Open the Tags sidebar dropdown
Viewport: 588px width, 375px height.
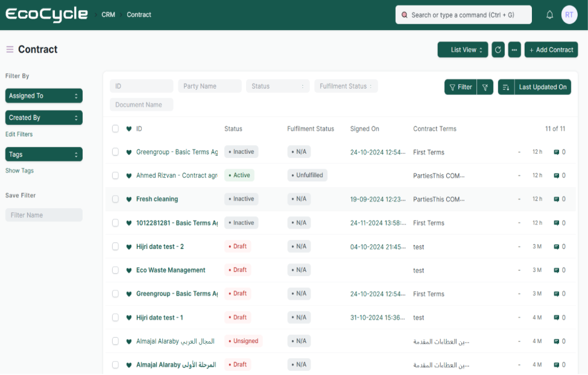[43, 155]
